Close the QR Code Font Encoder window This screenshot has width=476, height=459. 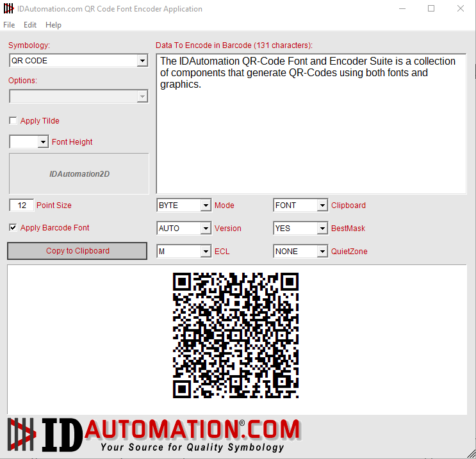[461, 8]
